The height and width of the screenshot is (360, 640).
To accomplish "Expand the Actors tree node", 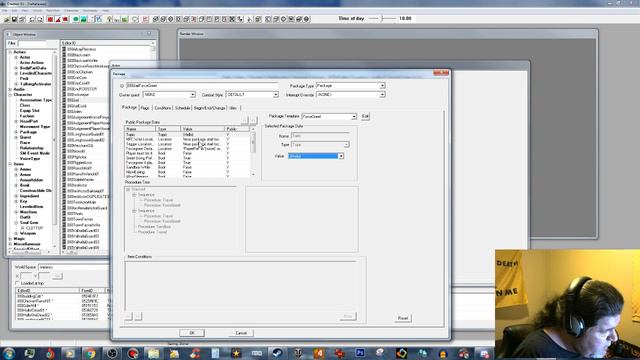I will tap(11, 52).
